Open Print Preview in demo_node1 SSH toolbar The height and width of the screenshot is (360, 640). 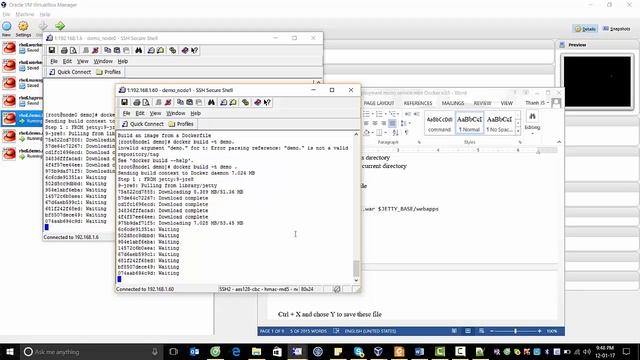coord(146,102)
